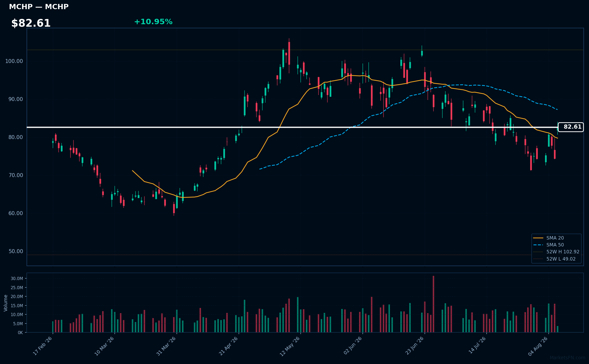Click the +10.95% change percentage
The height and width of the screenshot is (364, 589).
point(153,22)
